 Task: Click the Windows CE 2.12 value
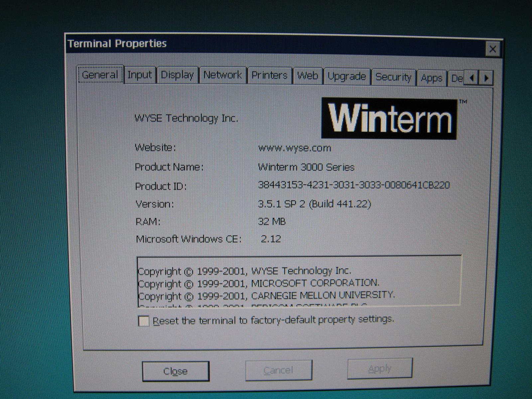pyautogui.click(x=271, y=239)
